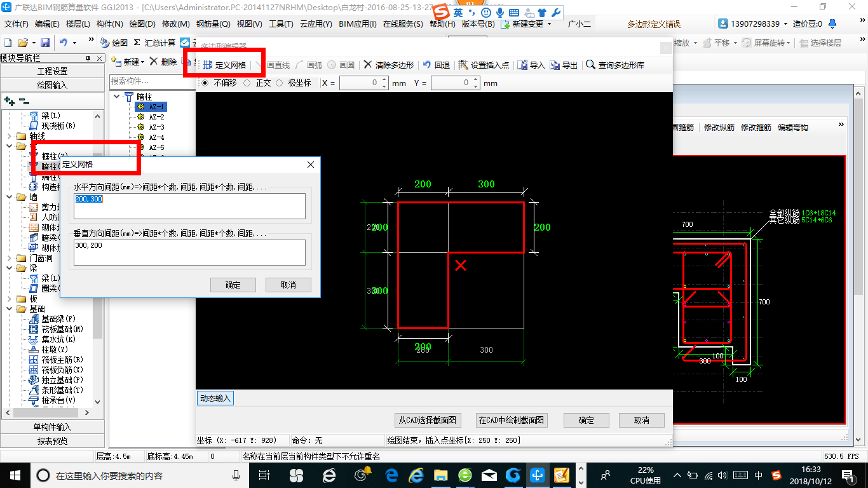The image size is (868, 488).
Task: Open the 在线服务(S) menu
Action: click(x=403, y=24)
